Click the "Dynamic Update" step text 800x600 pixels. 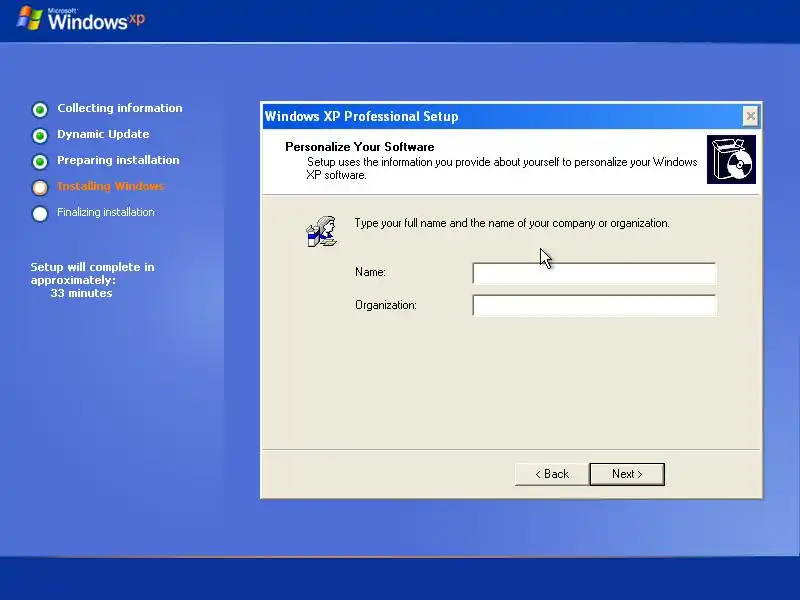pos(103,134)
